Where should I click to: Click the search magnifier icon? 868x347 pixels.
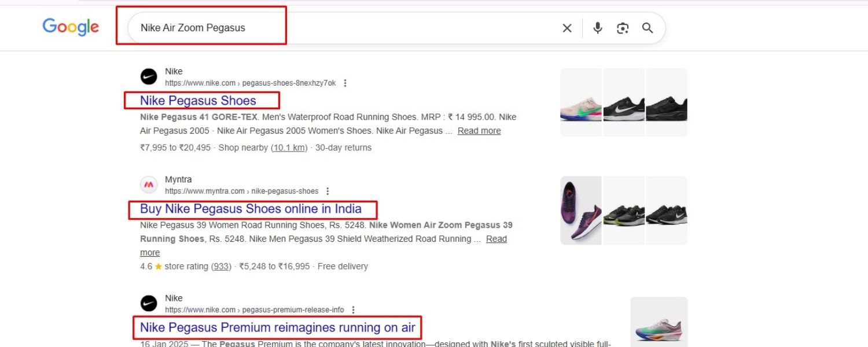coord(648,28)
